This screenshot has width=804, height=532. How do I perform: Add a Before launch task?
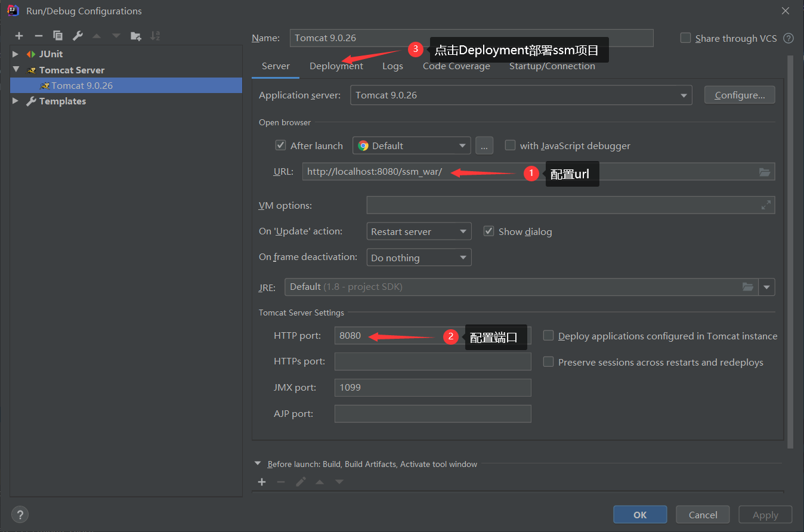262,481
